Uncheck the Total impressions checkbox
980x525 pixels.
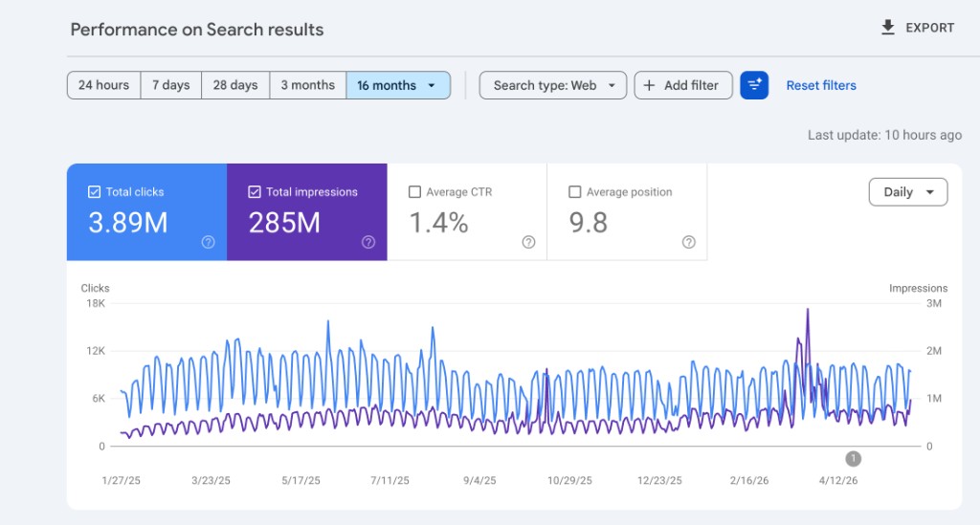click(x=255, y=191)
